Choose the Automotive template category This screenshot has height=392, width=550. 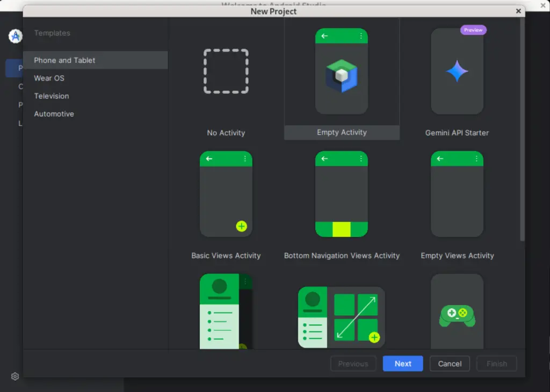pyautogui.click(x=54, y=114)
